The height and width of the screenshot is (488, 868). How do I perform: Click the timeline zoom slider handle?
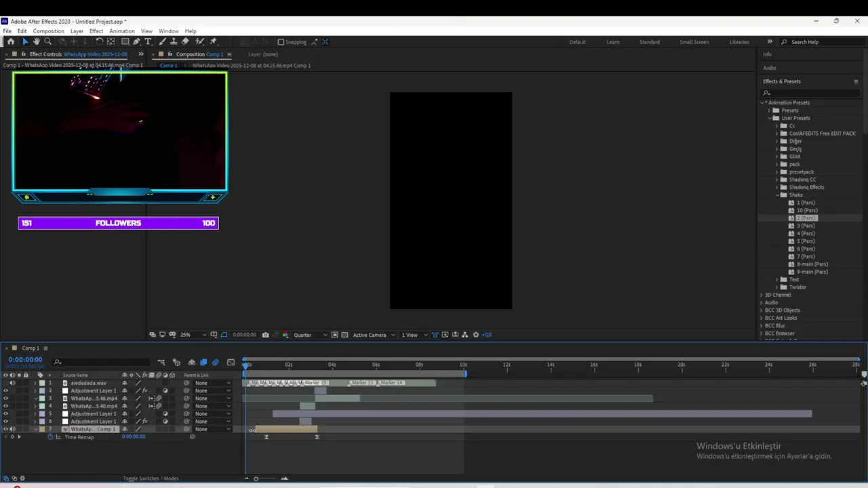pyautogui.click(x=256, y=479)
